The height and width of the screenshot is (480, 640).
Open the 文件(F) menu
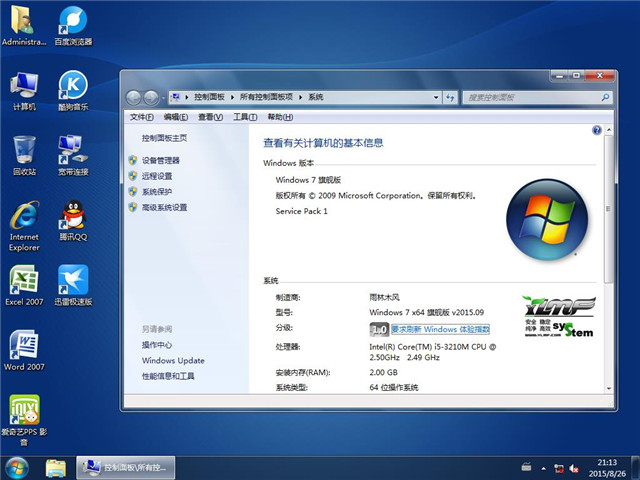[x=142, y=117]
